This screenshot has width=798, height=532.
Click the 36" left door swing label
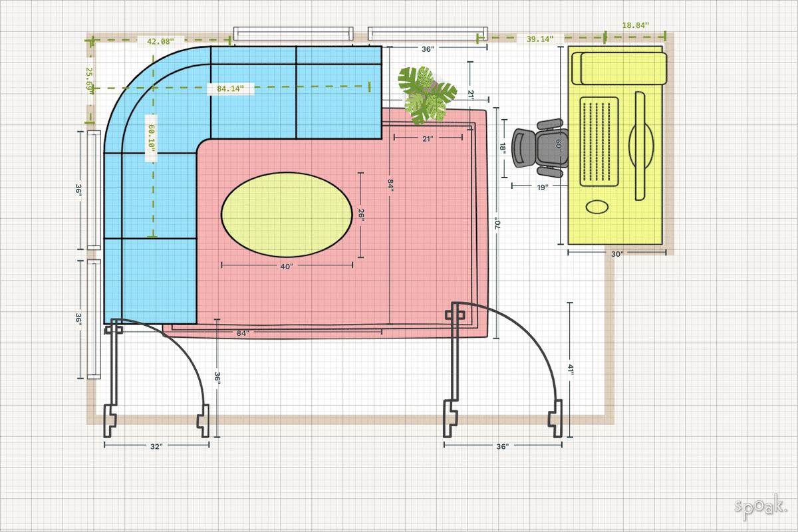[217, 377]
